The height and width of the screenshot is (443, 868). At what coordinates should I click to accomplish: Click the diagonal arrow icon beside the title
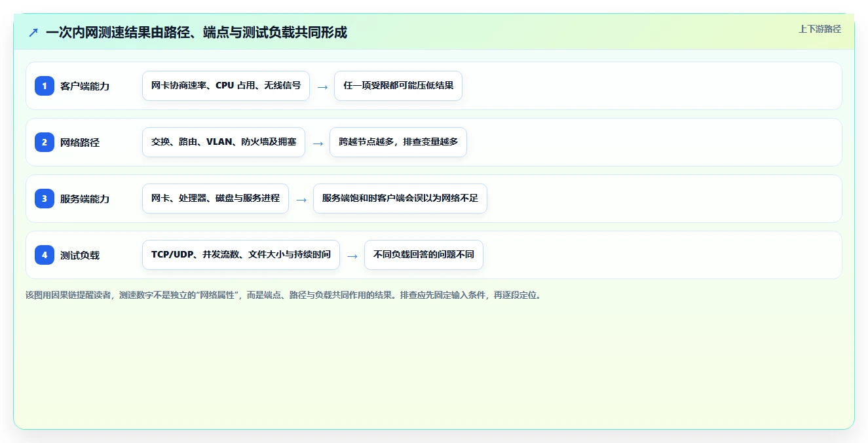point(33,32)
